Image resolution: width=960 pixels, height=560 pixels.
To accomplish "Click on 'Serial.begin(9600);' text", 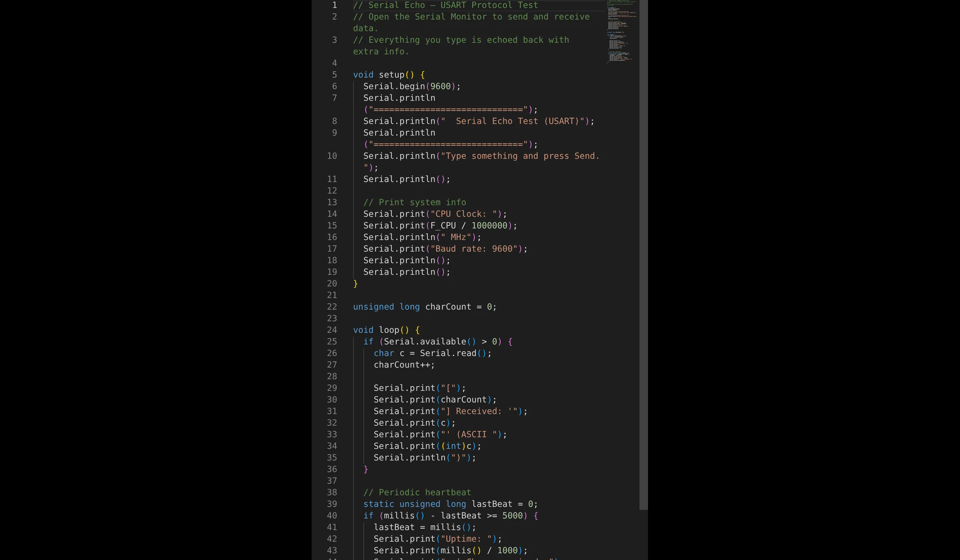I will click(412, 86).
